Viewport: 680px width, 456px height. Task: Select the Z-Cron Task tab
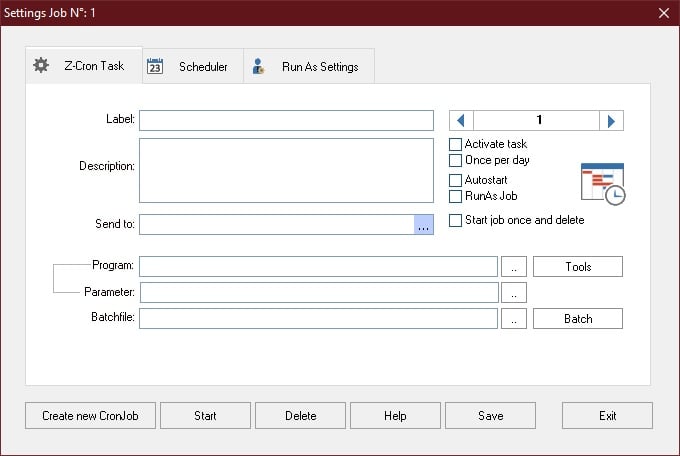pos(83,66)
